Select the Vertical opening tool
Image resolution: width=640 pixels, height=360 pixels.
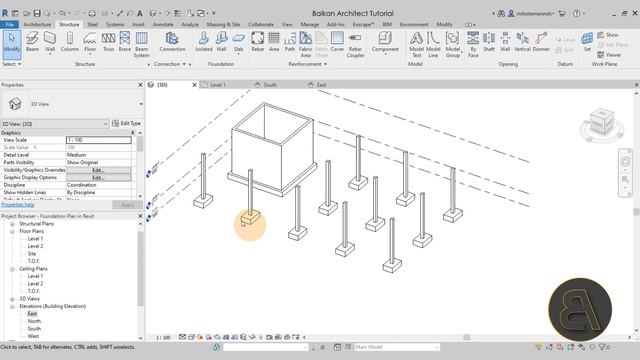pyautogui.click(x=522, y=42)
